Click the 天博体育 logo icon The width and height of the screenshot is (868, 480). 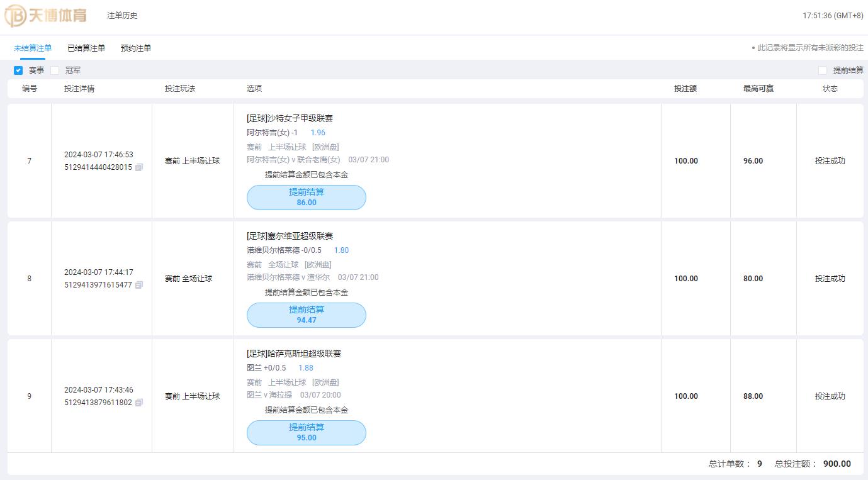coord(15,16)
